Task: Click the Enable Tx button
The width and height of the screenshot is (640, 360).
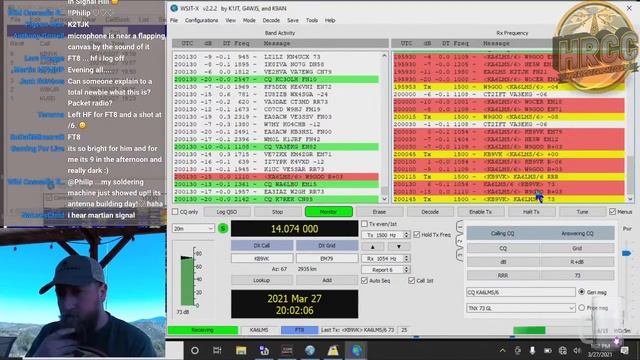Action: (x=480, y=212)
